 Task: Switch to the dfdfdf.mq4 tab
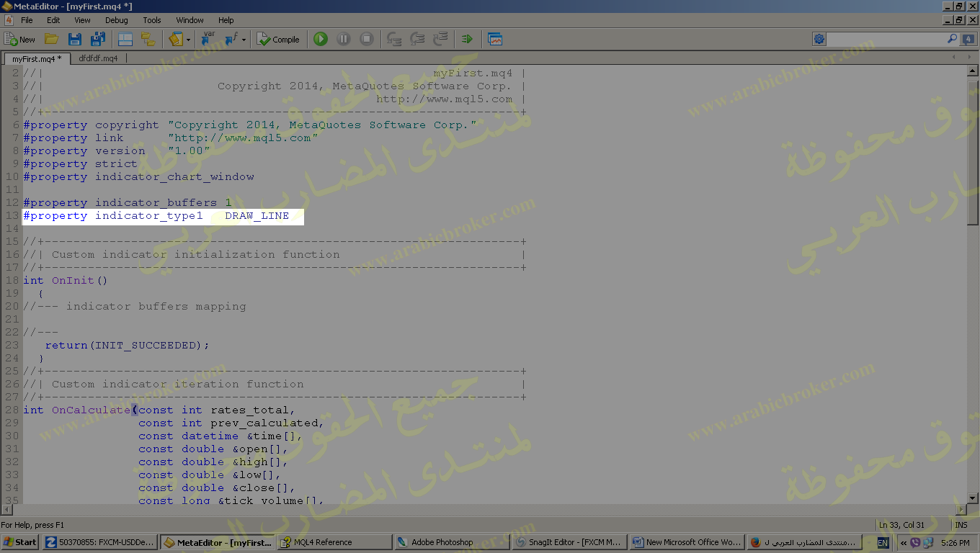pyautogui.click(x=99, y=58)
